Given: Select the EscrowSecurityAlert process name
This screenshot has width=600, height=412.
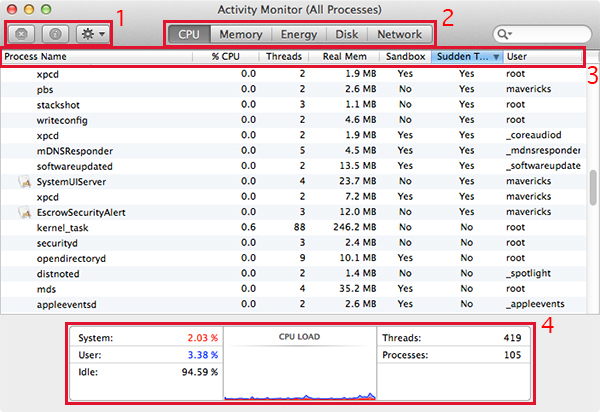Looking at the screenshot, I should [81, 212].
